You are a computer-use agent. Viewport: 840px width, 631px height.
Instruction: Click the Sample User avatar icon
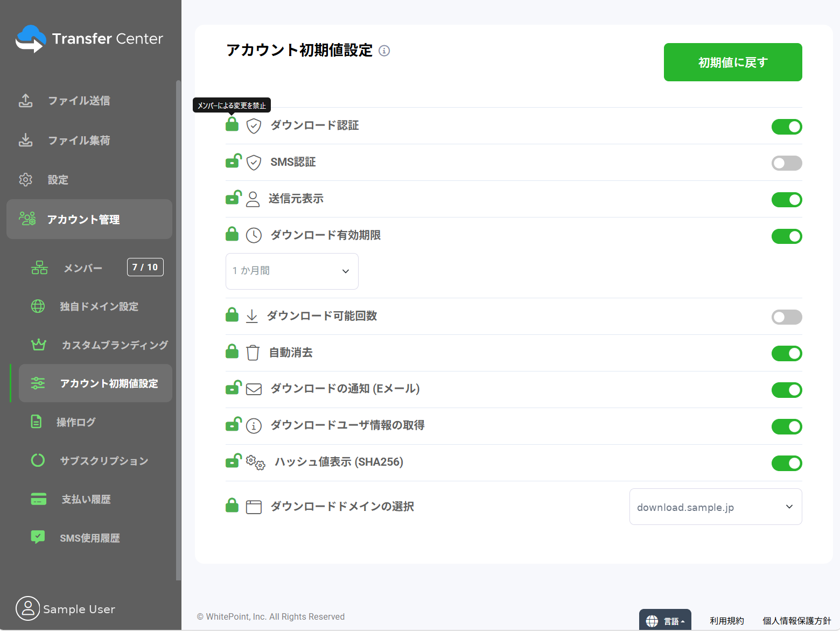(28, 608)
